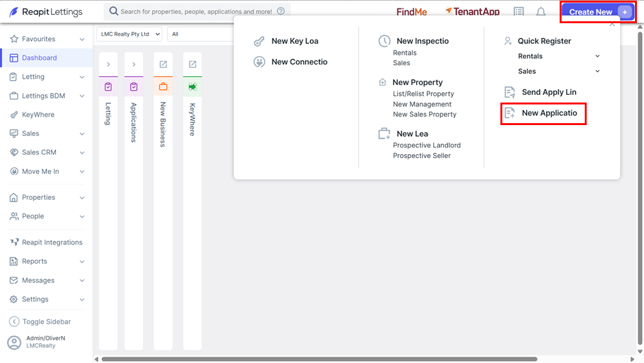644x363 pixels.
Task: Click the New Business briefcase icon
Action: [163, 87]
